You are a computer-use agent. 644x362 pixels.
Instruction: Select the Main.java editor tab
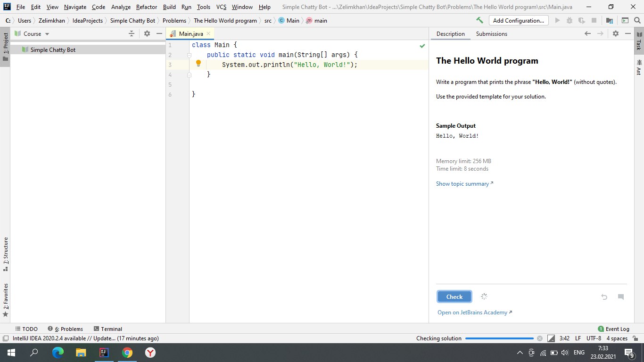click(x=190, y=33)
